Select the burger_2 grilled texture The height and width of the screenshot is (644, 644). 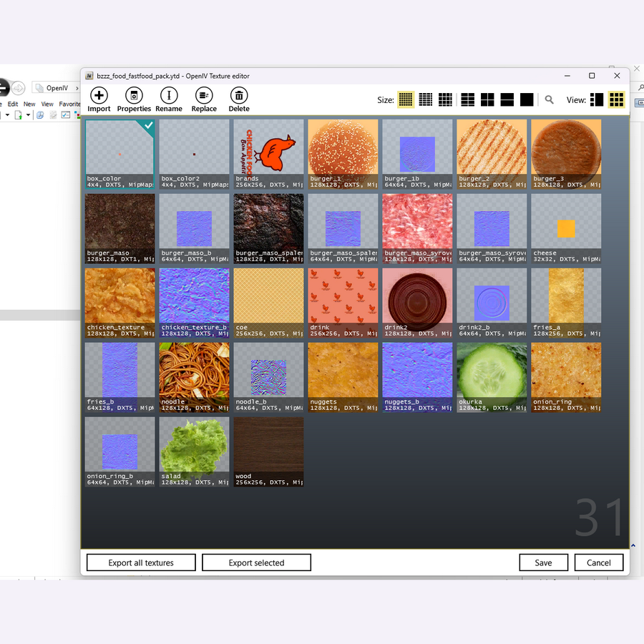[x=492, y=154]
